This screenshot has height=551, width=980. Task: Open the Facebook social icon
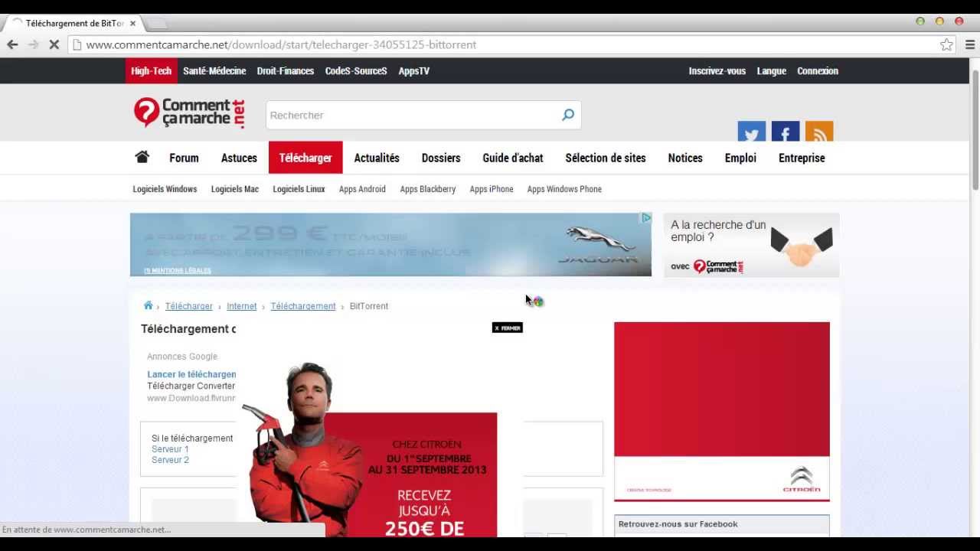[x=785, y=132]
